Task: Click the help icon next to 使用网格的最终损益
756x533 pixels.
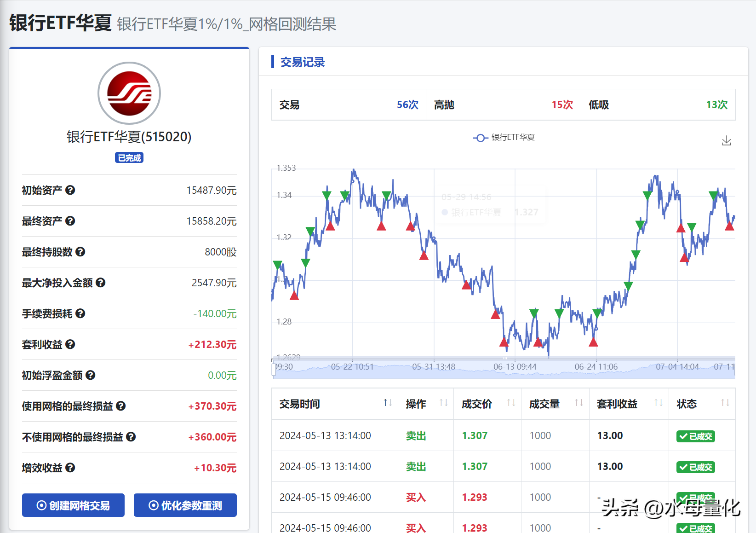Action: click(x=120, y=406)
